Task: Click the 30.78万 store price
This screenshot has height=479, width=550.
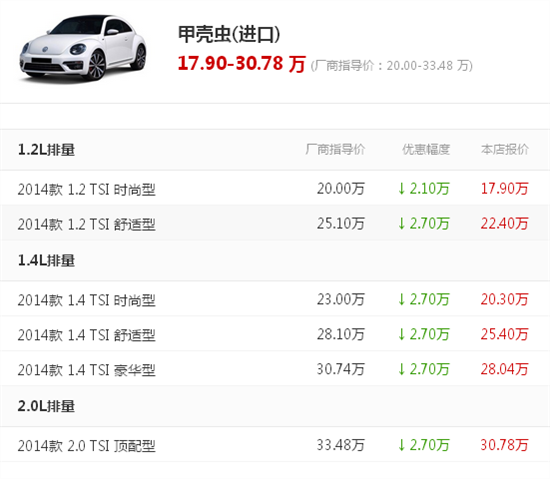Action: pyautogui.click(x=504, y=445)
